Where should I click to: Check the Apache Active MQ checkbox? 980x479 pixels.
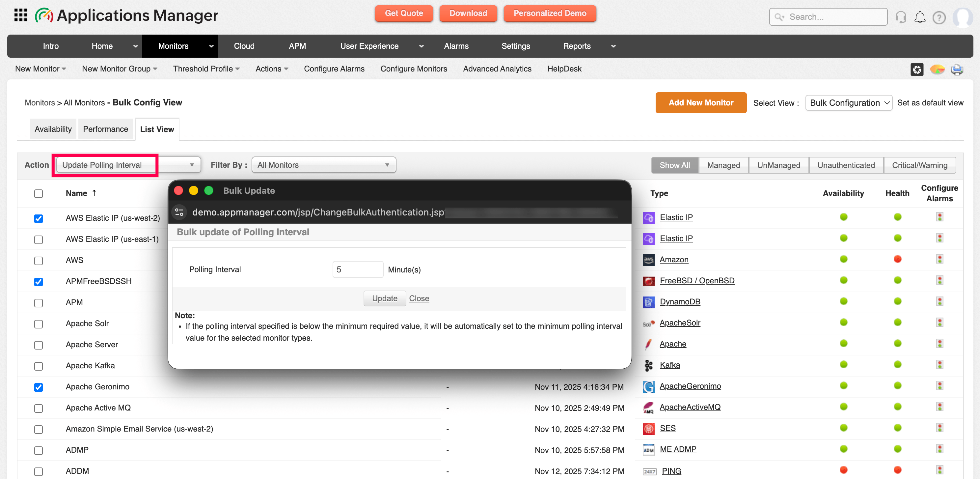point(39,409)
